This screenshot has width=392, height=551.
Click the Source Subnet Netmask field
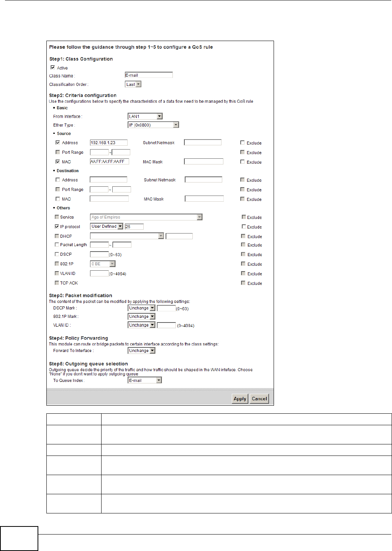point(203,142)
